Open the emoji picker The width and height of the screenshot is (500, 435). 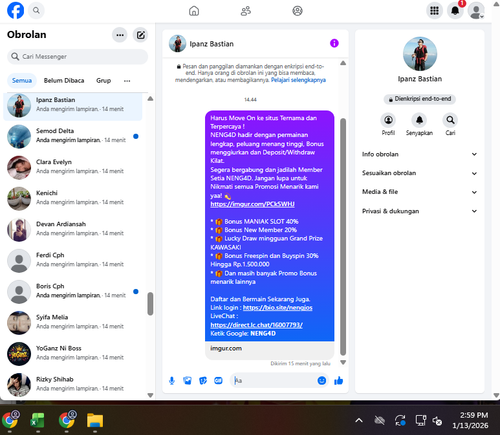pos(322,381)
